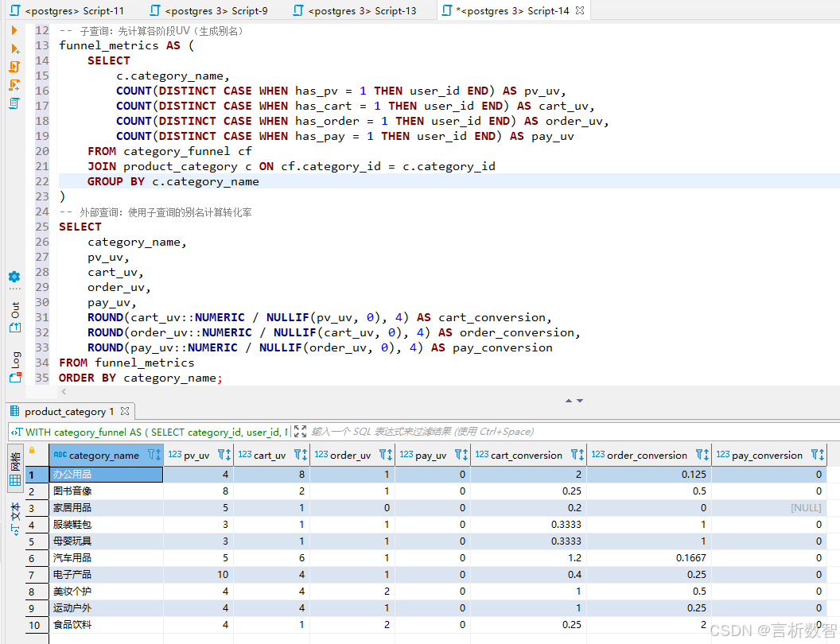Viewport: 840px width, 644px height.
Task: Click the read-only lock icon in the grid corner
Action: click(32, 450)
